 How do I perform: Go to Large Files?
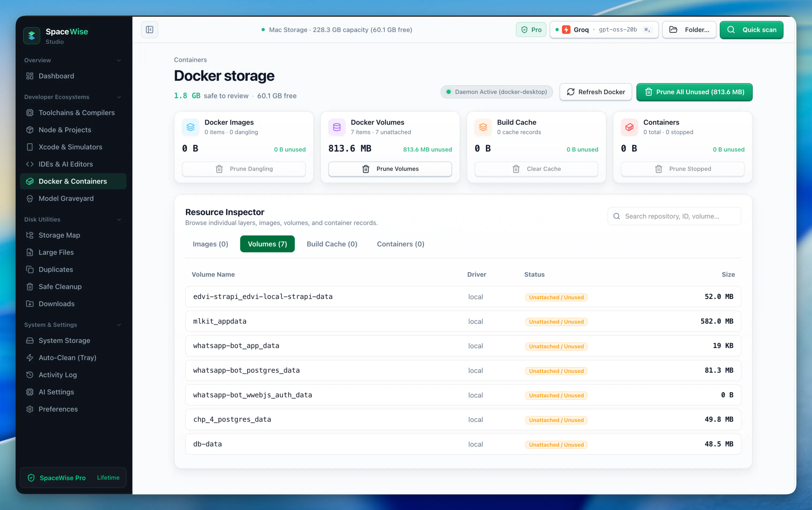click(x=73, y=252)
